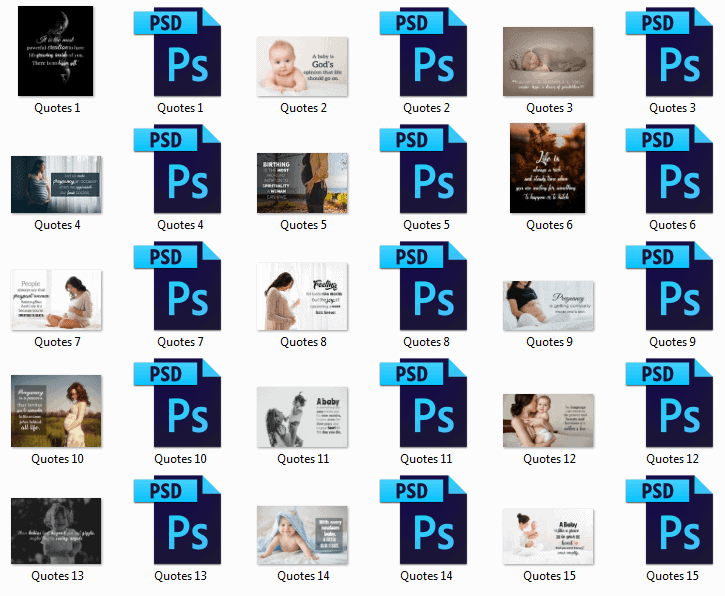Click the "Quotes 3" name under the newborn image
This screenshot has width=725, height=596.
click(x=549, y=108)
